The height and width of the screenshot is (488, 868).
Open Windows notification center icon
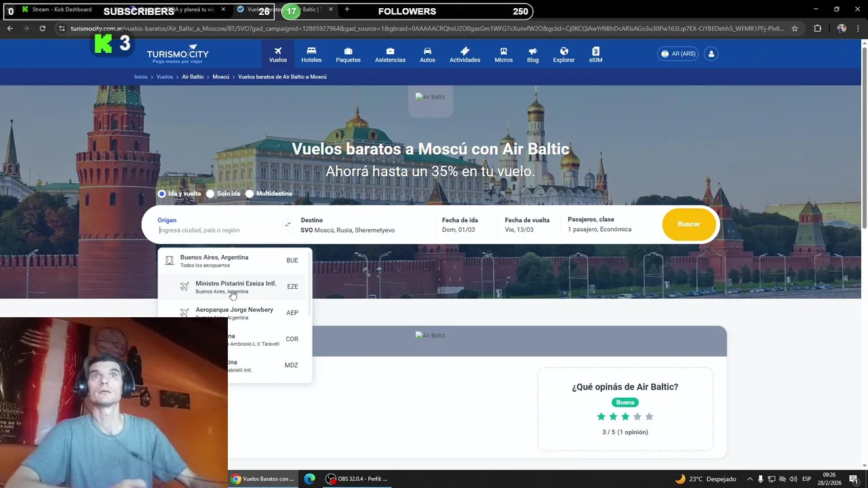click(854, 479)
